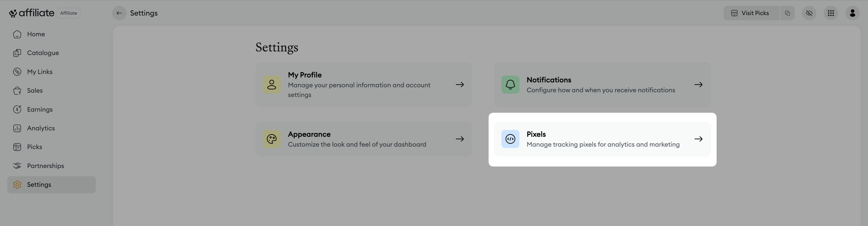Open the user account avatar menu
868x226 pixels.
click(852, 13)
